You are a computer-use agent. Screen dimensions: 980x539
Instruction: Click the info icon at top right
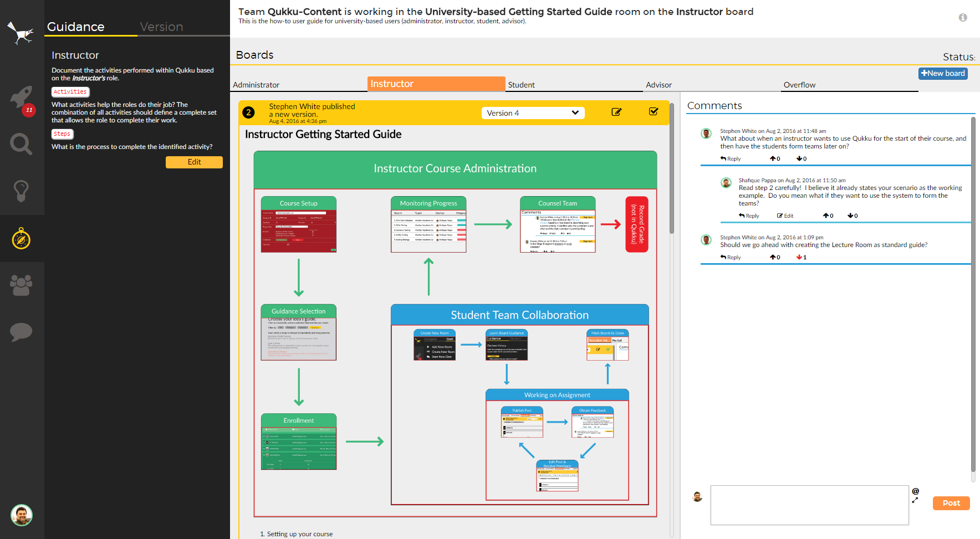(x=963, y=18)
